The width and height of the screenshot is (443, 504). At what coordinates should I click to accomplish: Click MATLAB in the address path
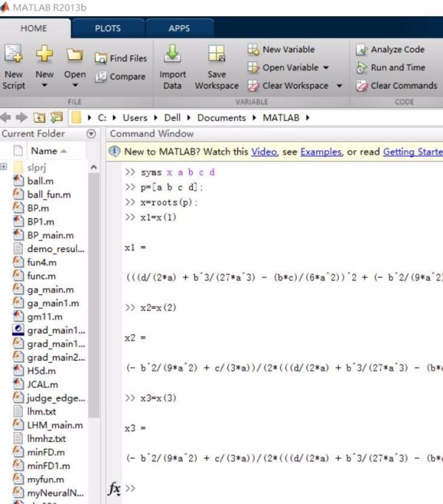click(281, 118)
